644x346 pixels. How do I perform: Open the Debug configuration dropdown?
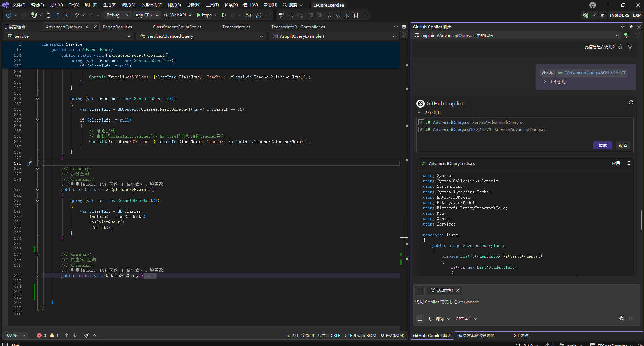pos(117,15)
